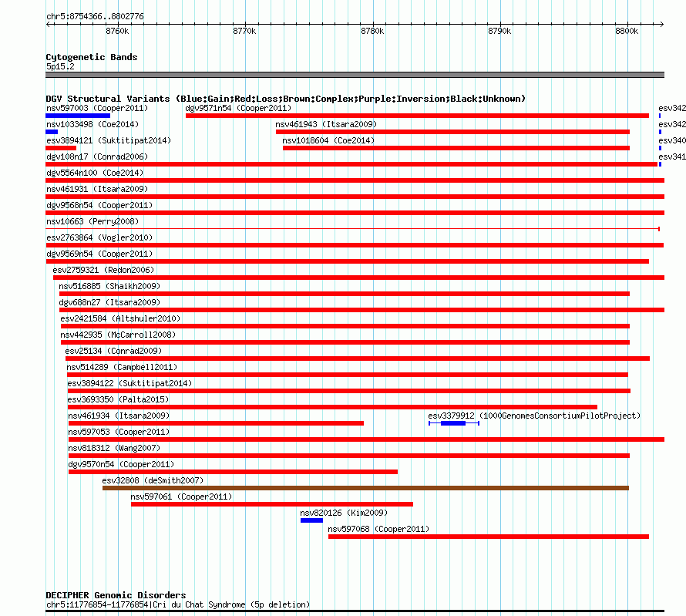The image size is (686, 616).
Task: Open the DECIPHER Genomic Disorders track title
Action: pyautogui.click(x=116, y=595)
